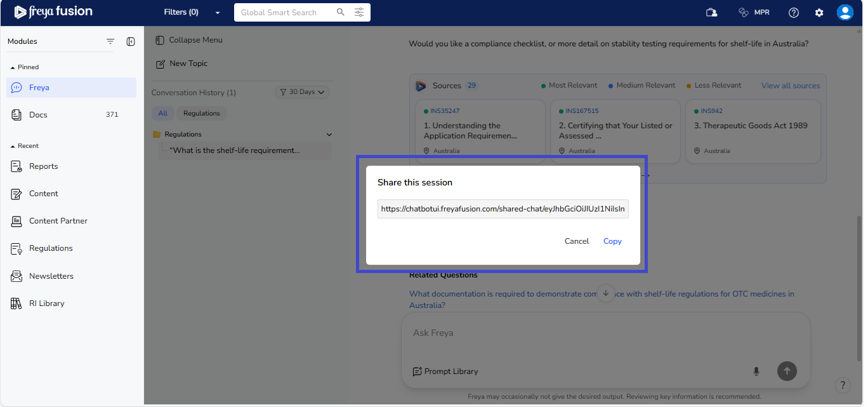This screenshot has height=407, width=868.
Task: Collapse the Regulations folder chevron
Action: point(329,135)
